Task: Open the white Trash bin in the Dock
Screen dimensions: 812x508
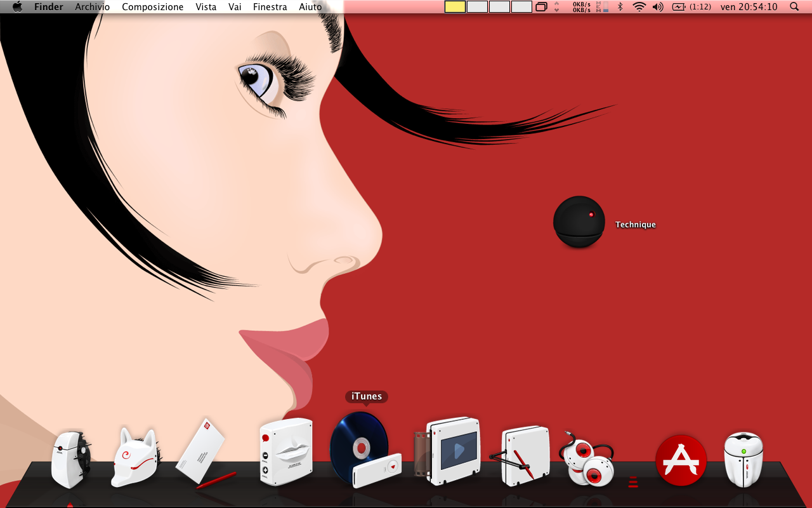Action: (x=743, y=460)
